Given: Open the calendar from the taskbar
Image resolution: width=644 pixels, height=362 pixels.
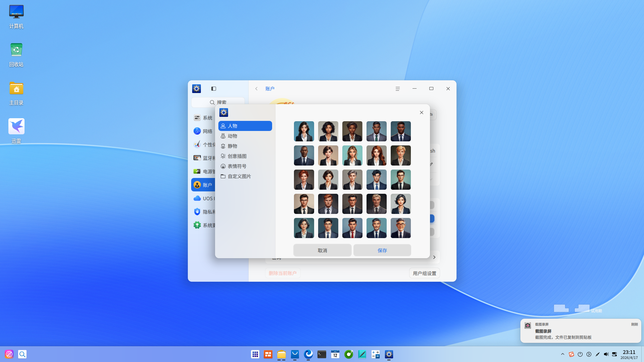Looking at the screenshot, I should click(335, 354).
